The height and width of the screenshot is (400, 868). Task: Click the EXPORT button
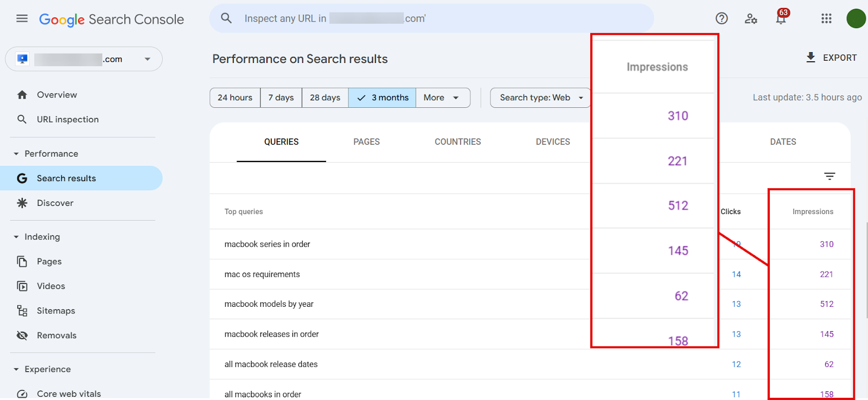(831, 57)
